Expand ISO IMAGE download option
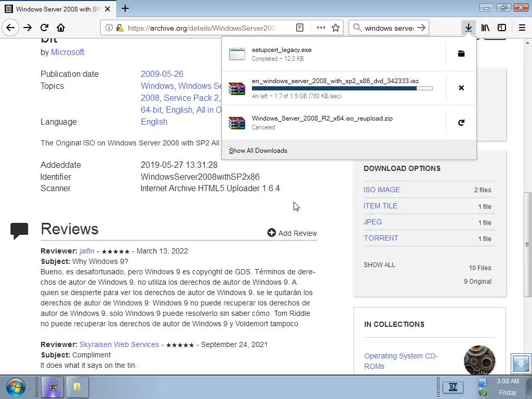The width and height of the screenshot is (532, 399). tap(382, 190)
